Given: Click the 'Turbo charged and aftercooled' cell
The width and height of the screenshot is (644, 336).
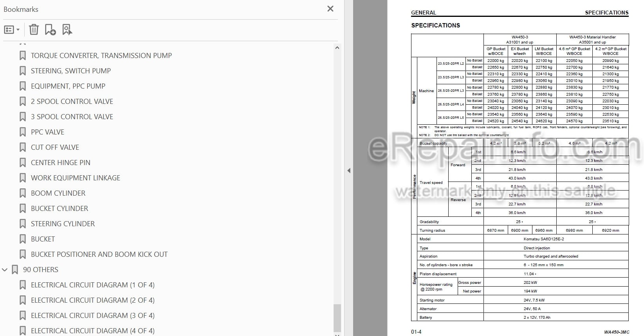Looking at the screenshot, I should (x=551, y=256).
